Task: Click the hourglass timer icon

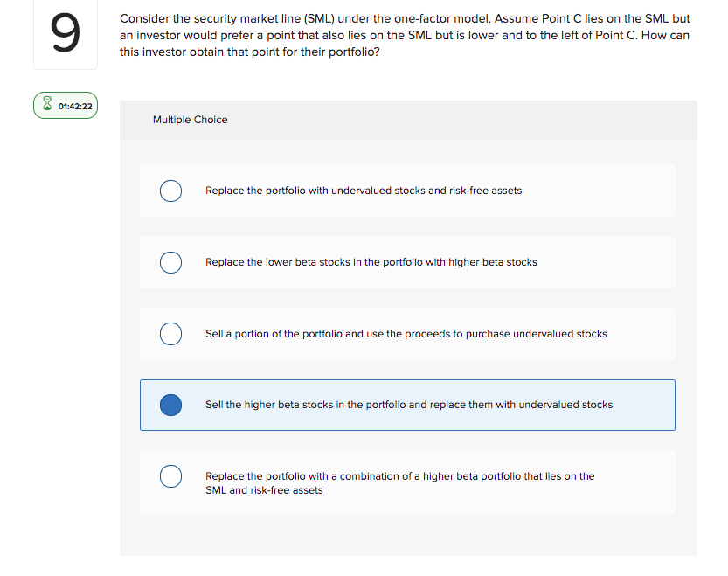Action: coord(46,105)
